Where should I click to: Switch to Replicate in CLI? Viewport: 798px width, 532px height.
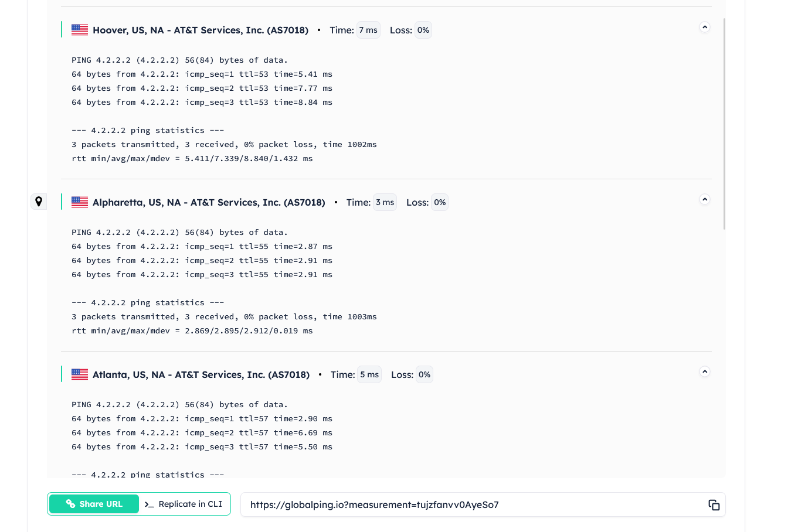pyautogui.click(x=184, y=504)
